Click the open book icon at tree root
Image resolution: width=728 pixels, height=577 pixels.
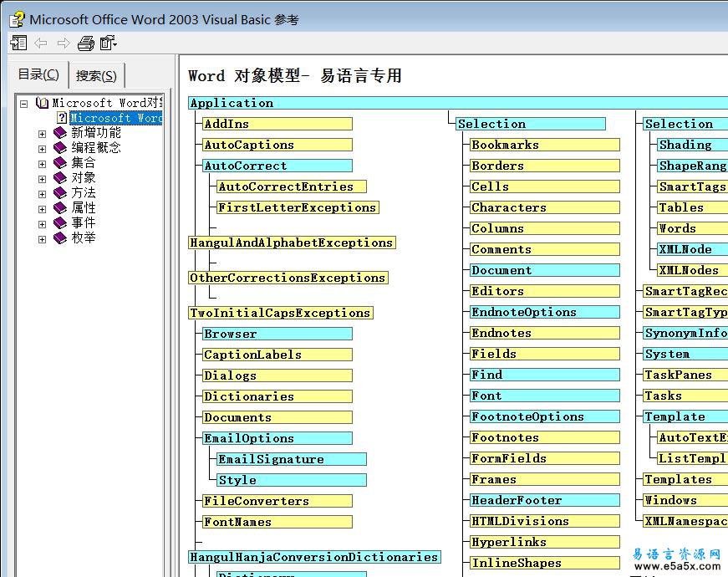click(43, 104)
